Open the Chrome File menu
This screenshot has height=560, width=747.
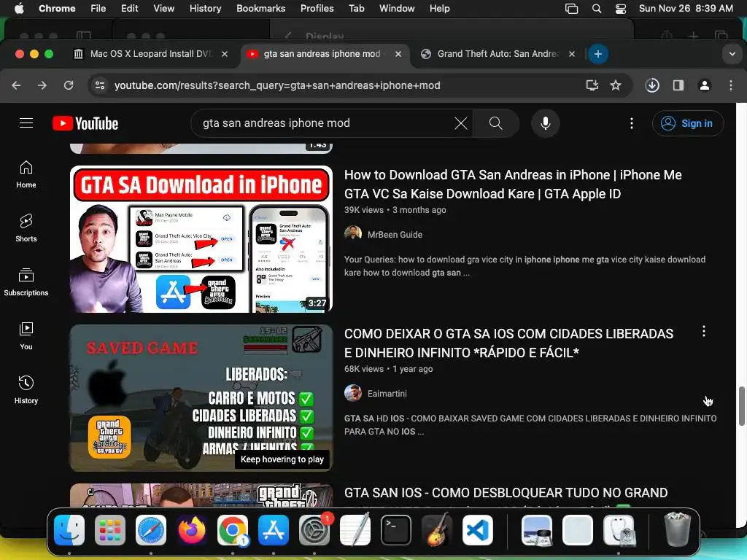click(98, 9)
